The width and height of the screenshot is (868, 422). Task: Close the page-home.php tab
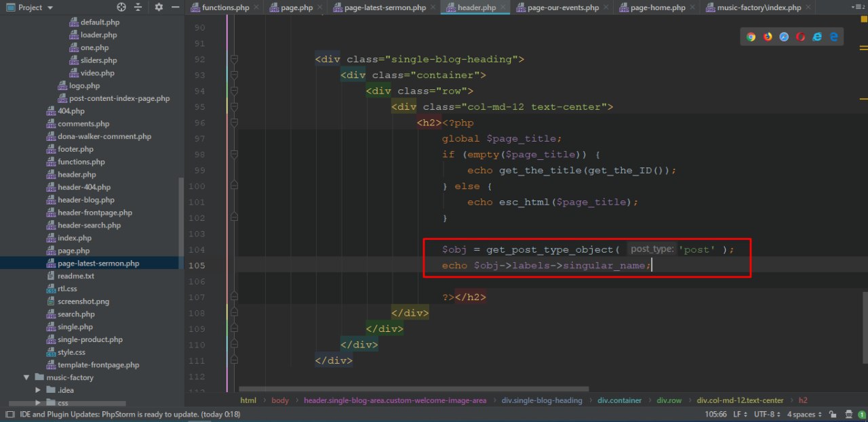tap(693, 7)
